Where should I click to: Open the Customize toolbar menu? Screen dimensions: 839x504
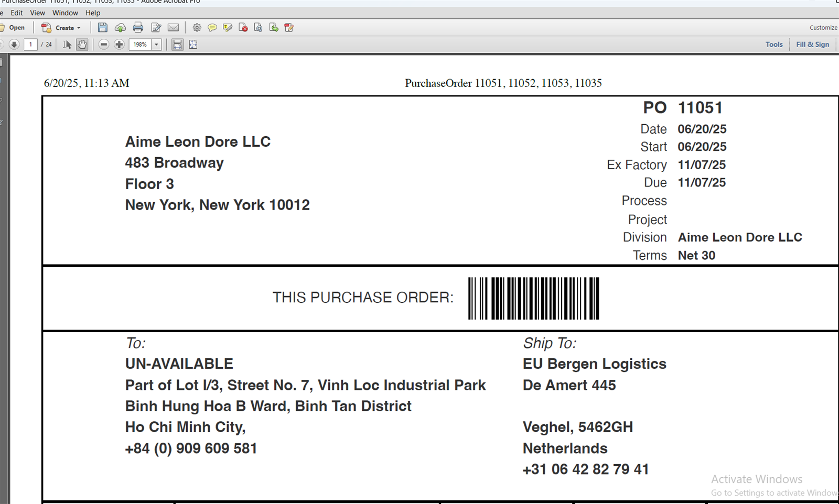pos(823,28)
